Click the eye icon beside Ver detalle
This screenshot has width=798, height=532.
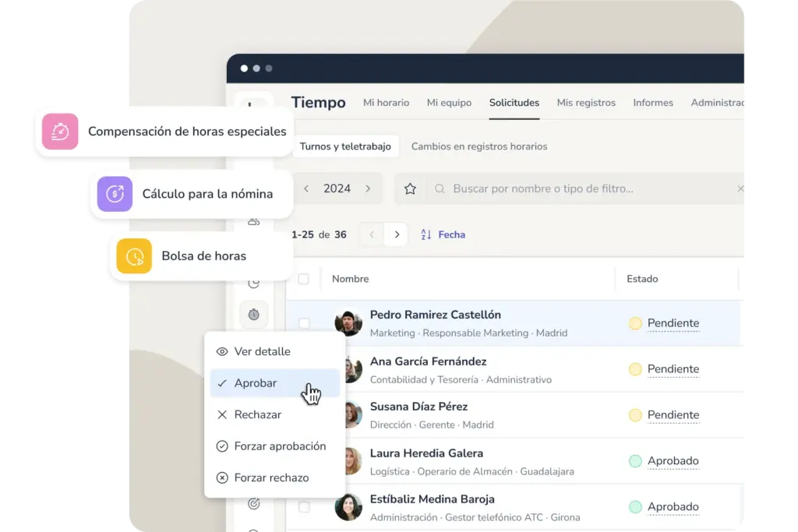222,351
